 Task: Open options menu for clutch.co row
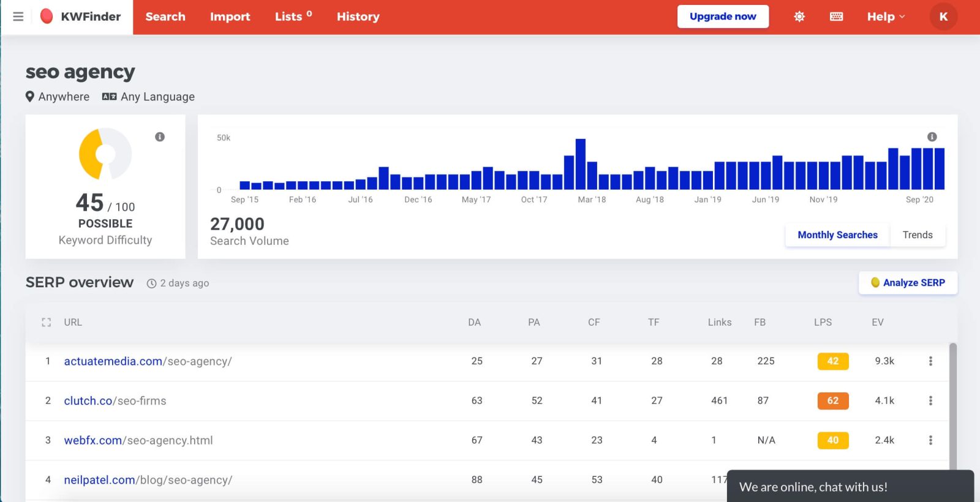click(930, 400)
